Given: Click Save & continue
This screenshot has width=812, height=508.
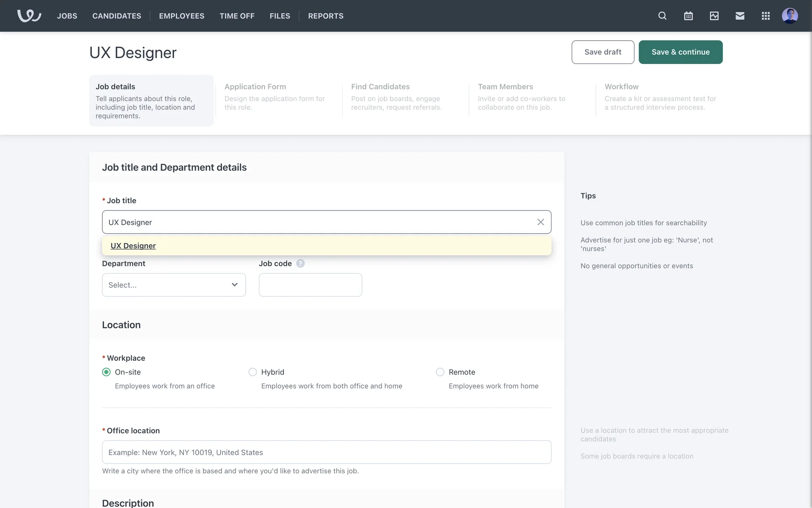Looking at the screenshot, I should click(680, 52).
